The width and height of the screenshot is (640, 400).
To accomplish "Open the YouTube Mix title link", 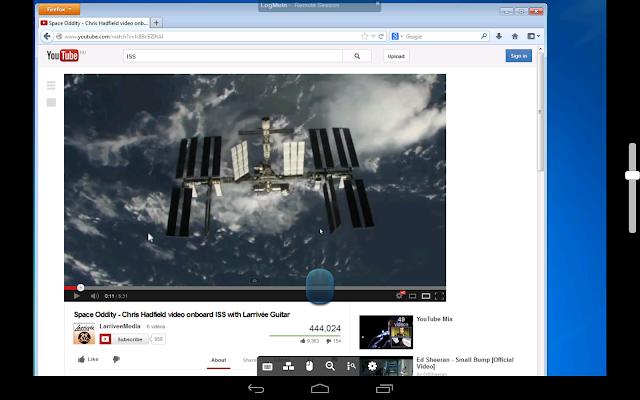I will click(435, 319).
